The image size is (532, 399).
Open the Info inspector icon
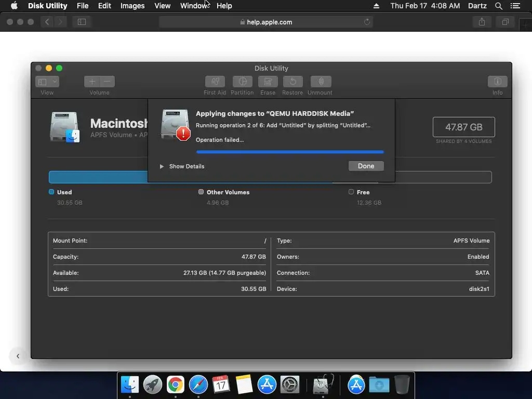point(497,82)
